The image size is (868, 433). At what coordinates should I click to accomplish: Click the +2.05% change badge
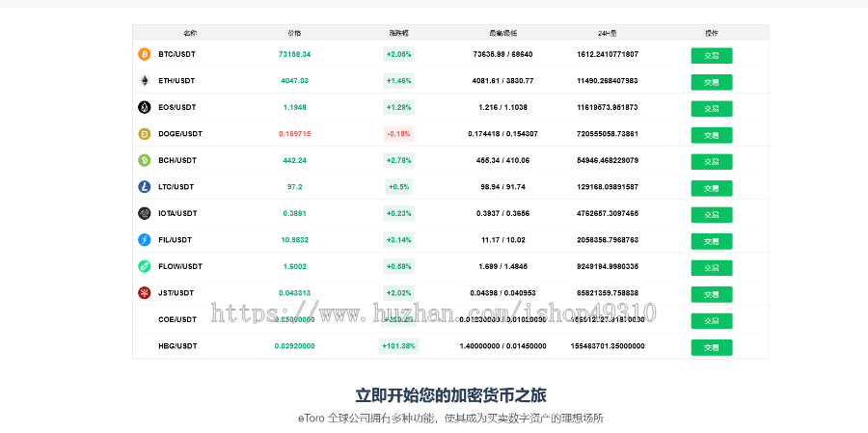398,54
